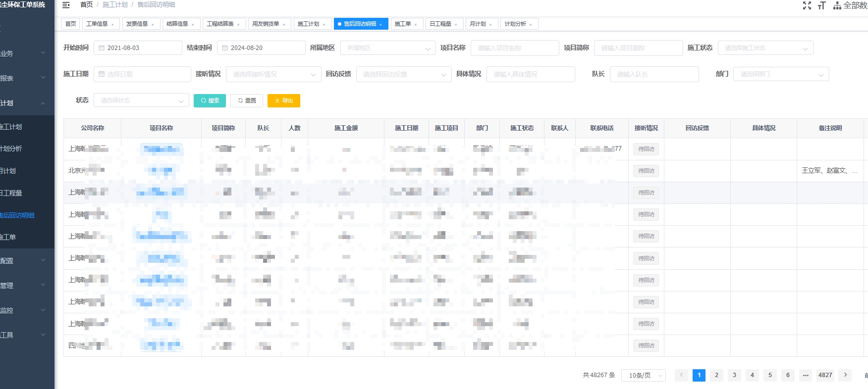Open 施工计划 in the sidebar
This screenshot has height=389, width=868.
click(x=27, y=127)
